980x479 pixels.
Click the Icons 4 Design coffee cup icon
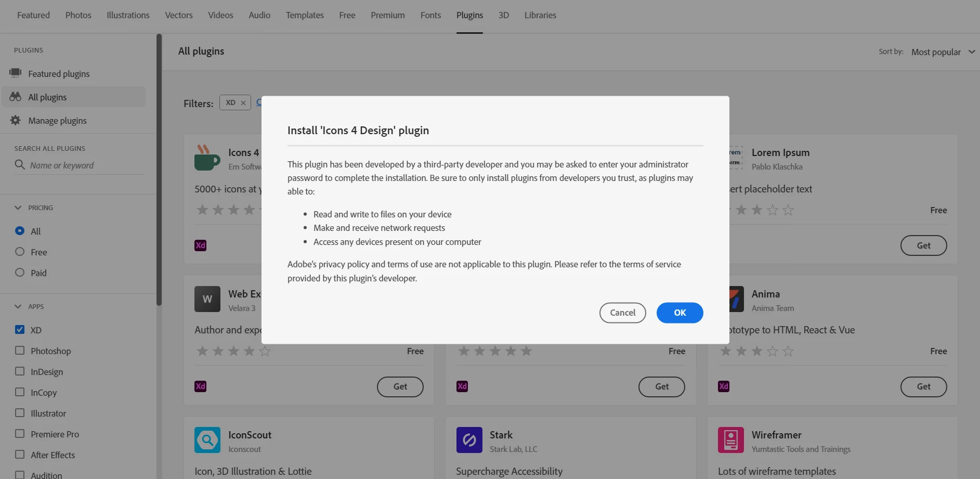tap(207, 158)
